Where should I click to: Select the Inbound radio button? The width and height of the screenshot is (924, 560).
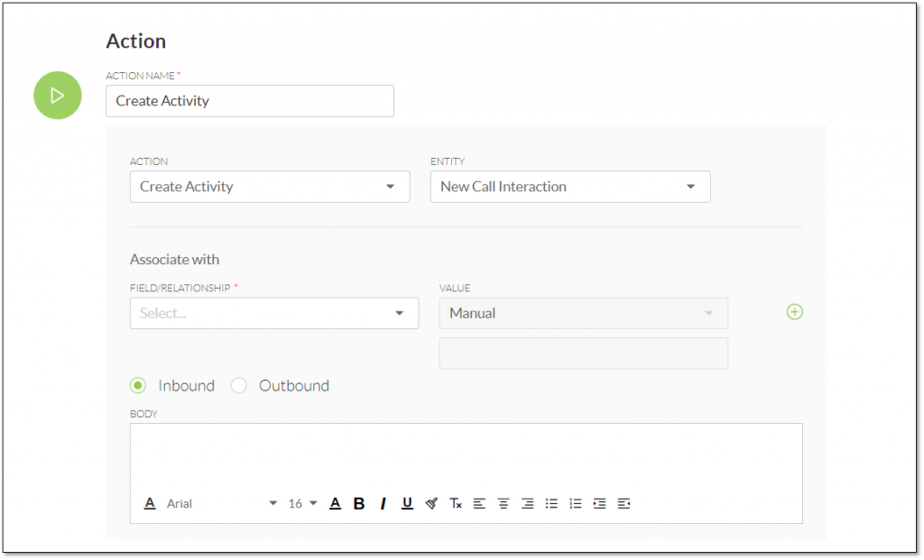pos(137,385)
